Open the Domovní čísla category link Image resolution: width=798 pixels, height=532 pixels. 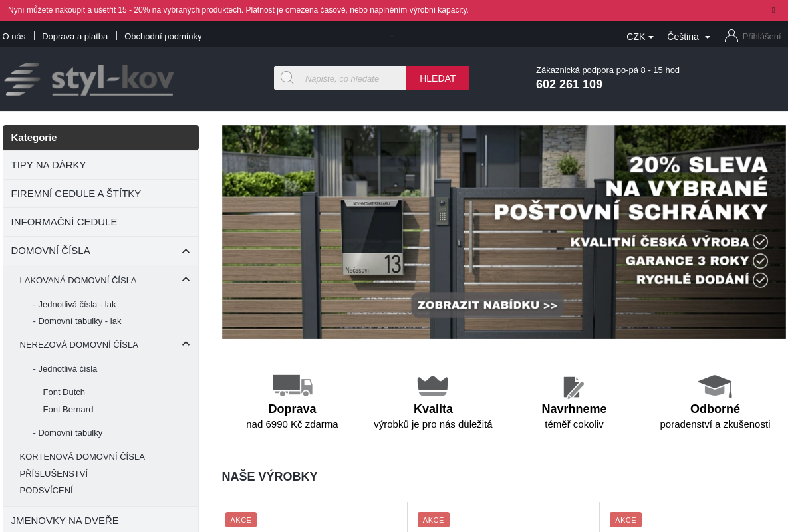(x=51, y=251)
